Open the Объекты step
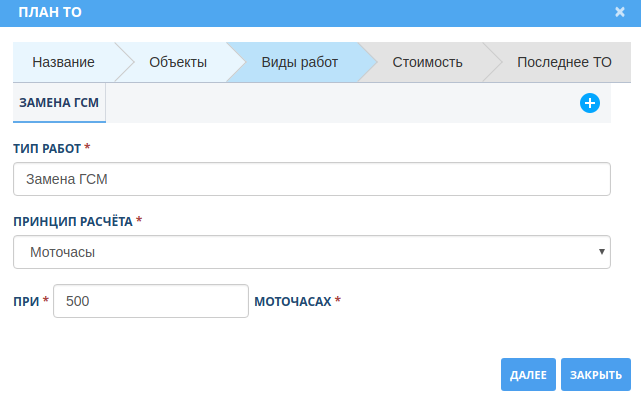Screen dimensions: 641x401 click(178, 62)
